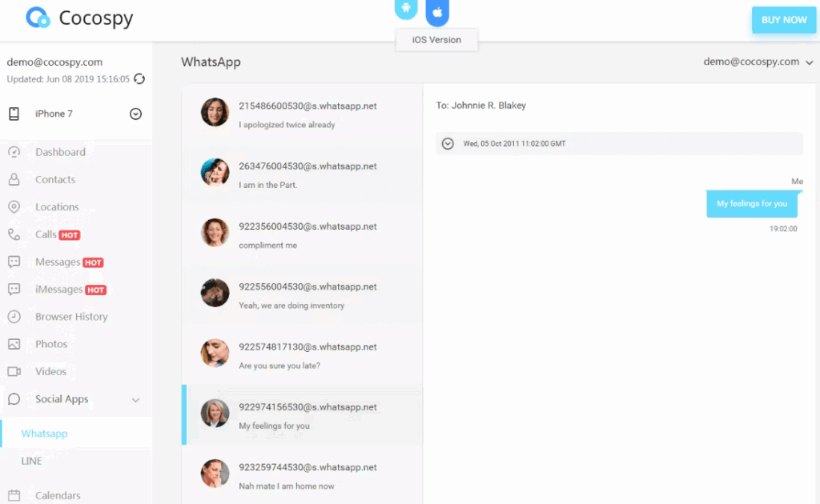Open Videos camera item

point(50,371)
